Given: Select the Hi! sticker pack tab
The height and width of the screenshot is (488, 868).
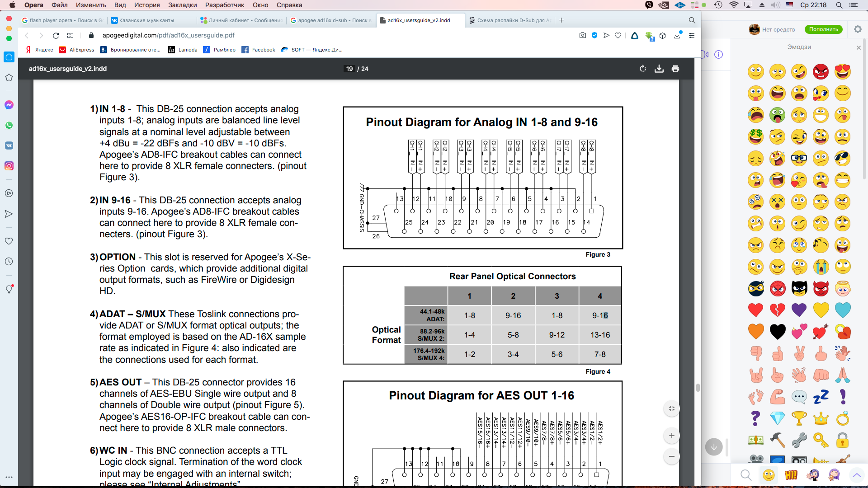Looking at the screenshot, I should coord(791,474).
